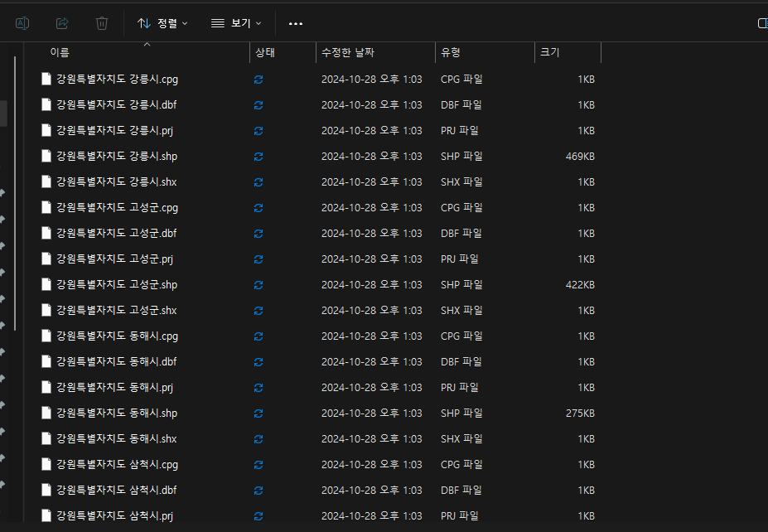The width and height of the screenshot is (768, 532).
Task: Select the file name 강원특별자치도 삼척시.dbf
Action: tap(117, 490)
